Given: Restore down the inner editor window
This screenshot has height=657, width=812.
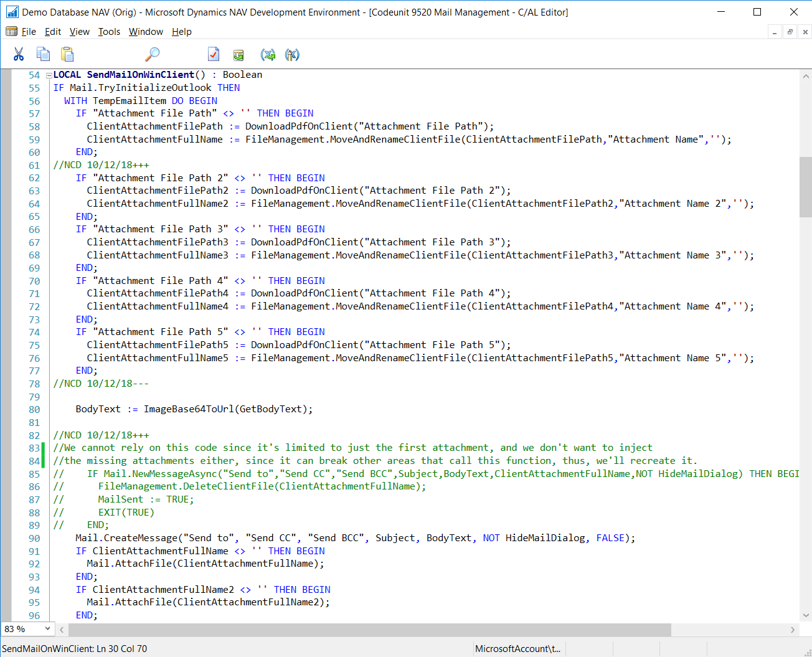Looking at the screenshot, I should coord(790,32).
